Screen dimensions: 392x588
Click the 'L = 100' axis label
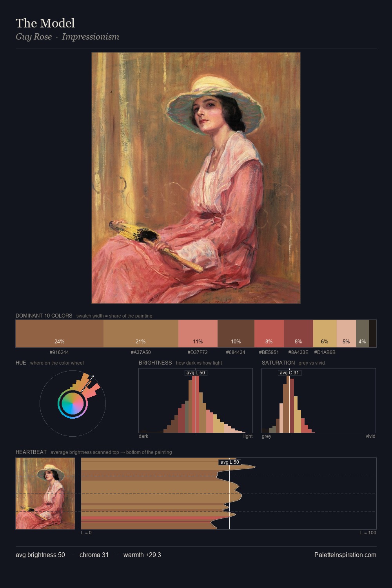pos(368,533)
